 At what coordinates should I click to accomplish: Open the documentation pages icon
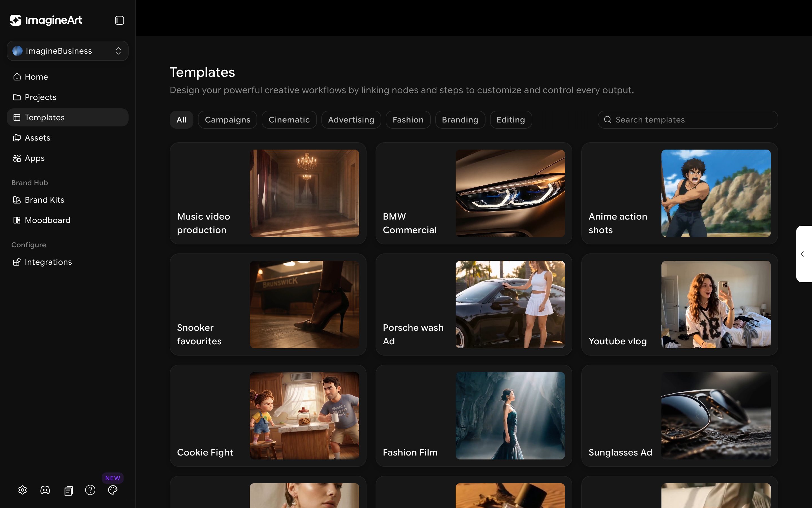69,491
